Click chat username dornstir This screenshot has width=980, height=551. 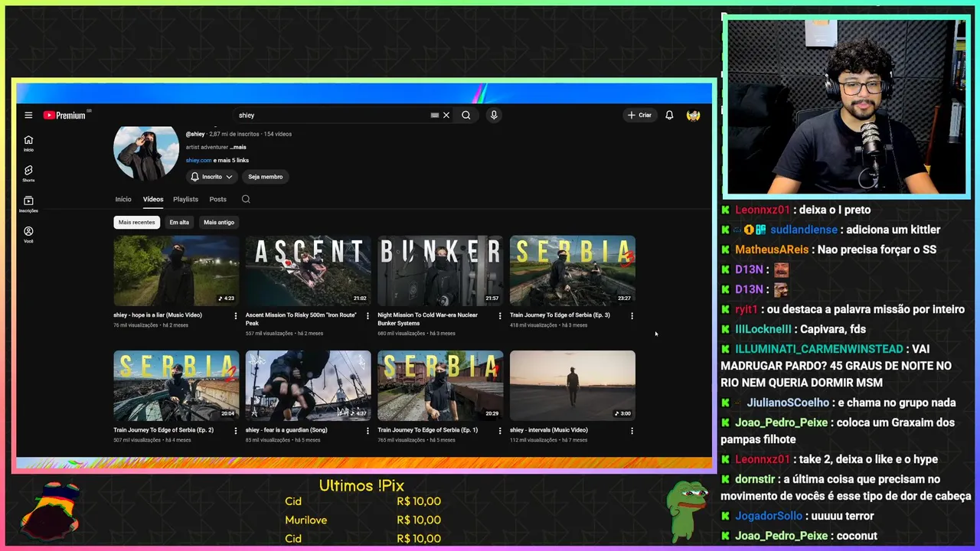click(x=756, y=479)
